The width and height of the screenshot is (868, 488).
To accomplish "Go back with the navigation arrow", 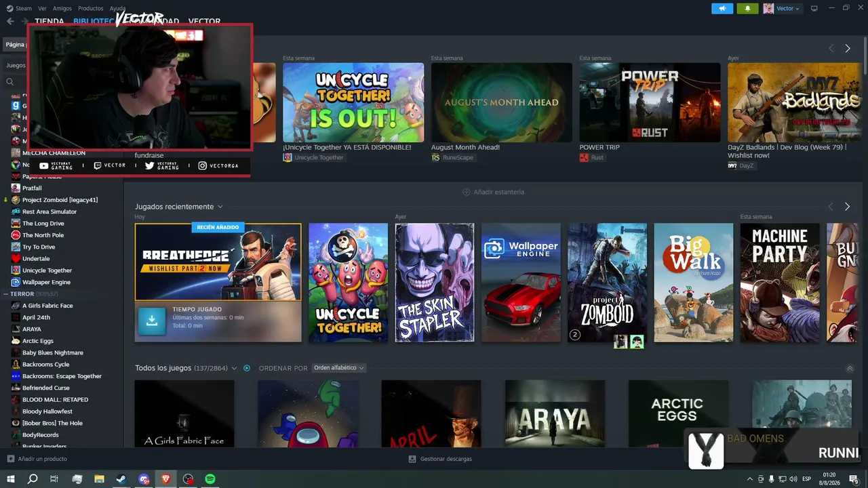I will (10, 21).
